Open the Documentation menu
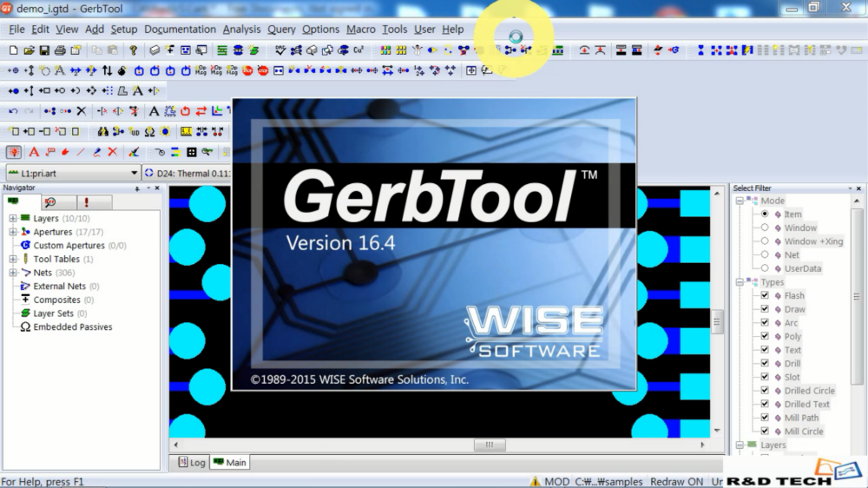This screenshot has width=868, height=488. [180, 30]
